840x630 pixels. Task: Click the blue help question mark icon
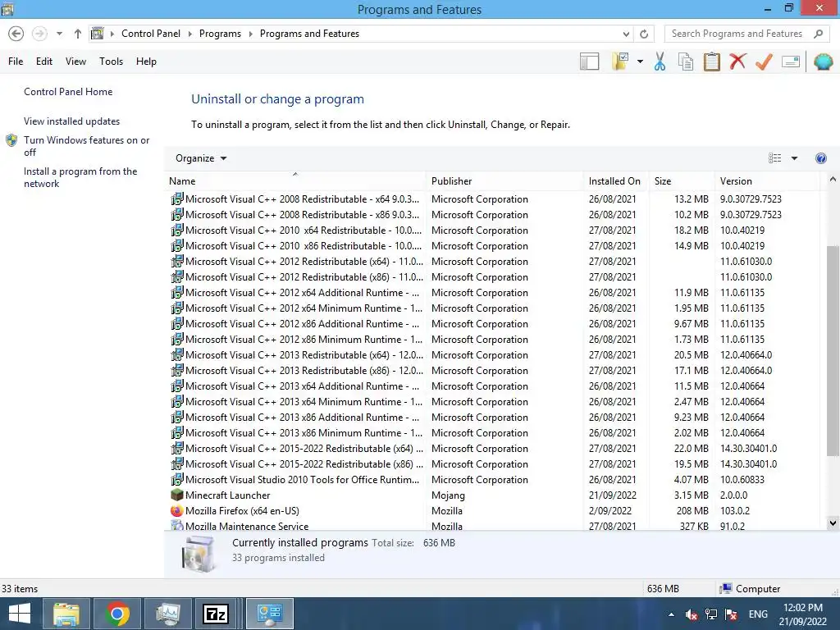tap(820, 158)
